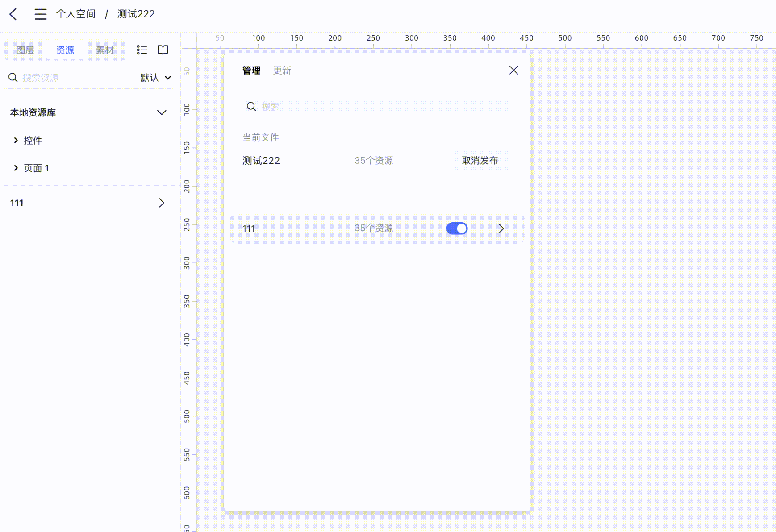Open the hamburger main menu
776x532 pixels.
[41, 14]
